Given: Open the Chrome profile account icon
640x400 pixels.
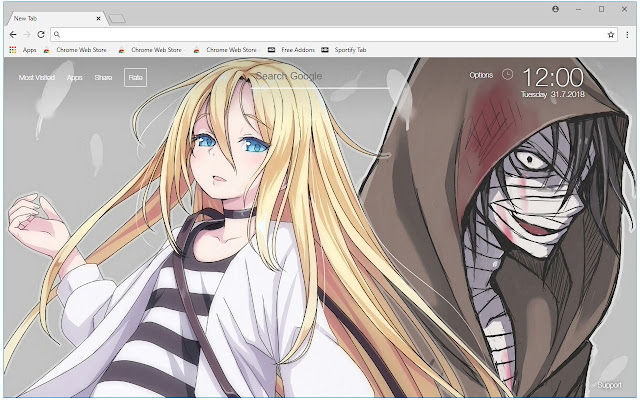Looking at the screenshot, I should coord(556,9).
